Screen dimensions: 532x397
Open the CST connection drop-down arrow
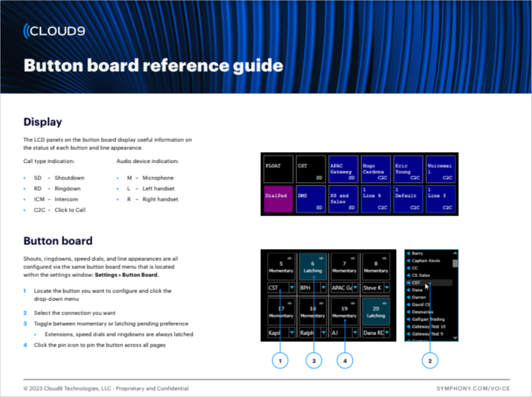tap(292, 288)
